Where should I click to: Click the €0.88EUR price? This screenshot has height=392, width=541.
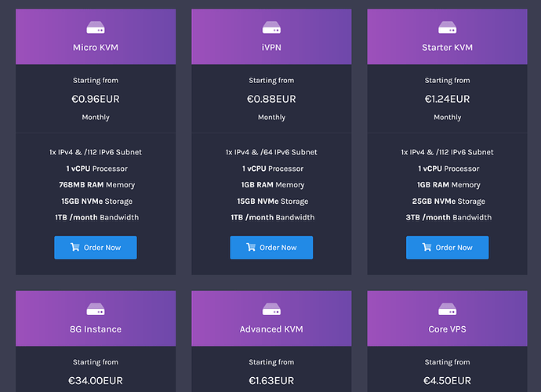(x=271, y=99)
